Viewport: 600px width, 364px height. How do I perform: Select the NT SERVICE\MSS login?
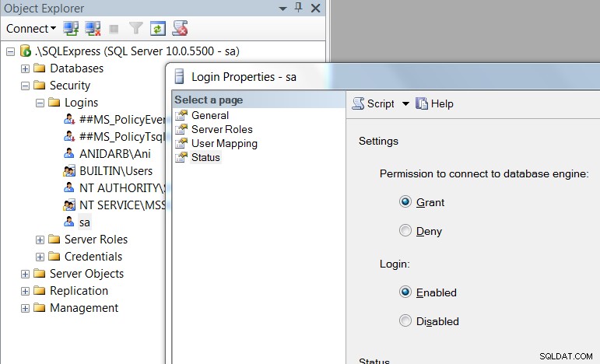coord(122,205)
